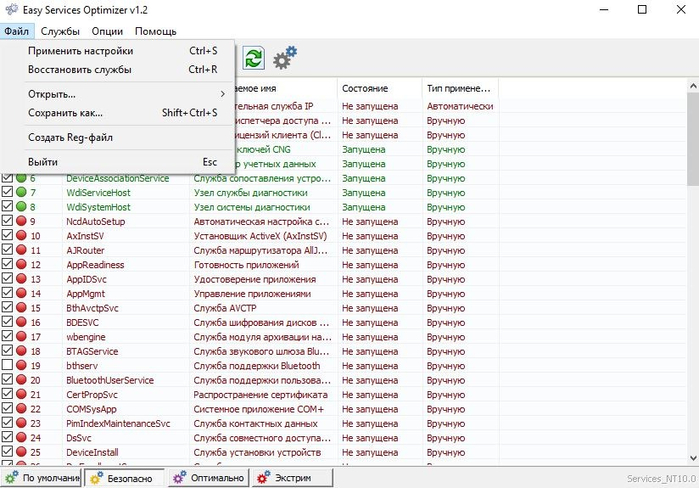Click red status dot of bthserv row
Viewport: 699px width, 488px height.
point(21,365)
